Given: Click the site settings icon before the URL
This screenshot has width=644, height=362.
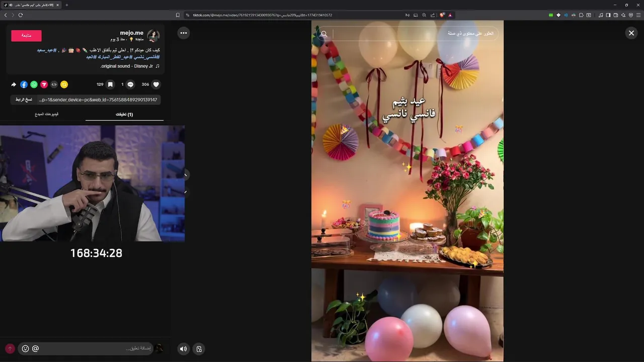Looking at the screenshot, I should 187,15.
